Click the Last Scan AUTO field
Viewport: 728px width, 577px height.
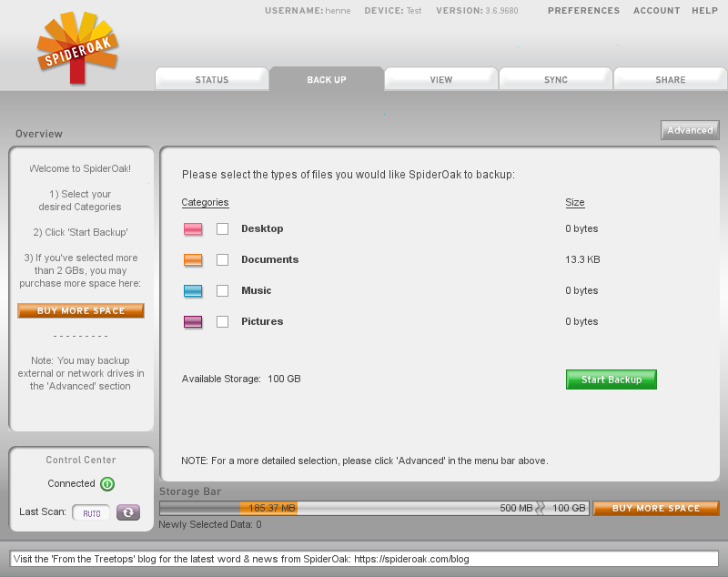click(x=91, y=513)
